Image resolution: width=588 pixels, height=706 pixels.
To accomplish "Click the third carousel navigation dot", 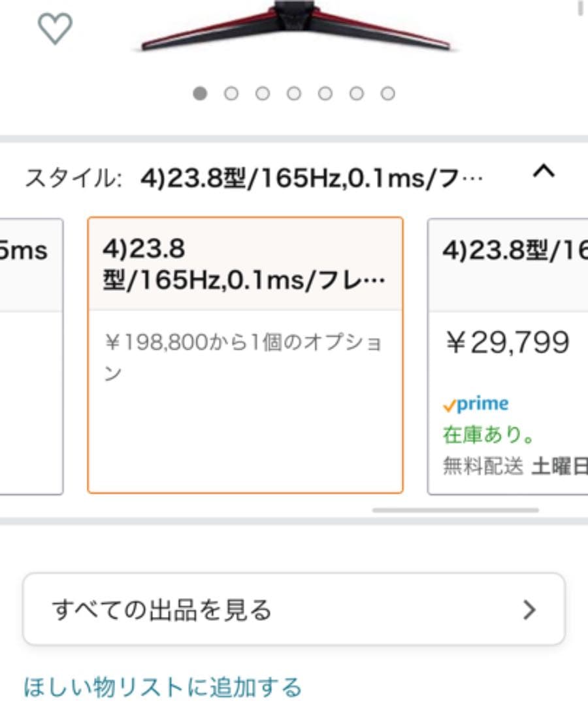I will click(x=263, y=93).
